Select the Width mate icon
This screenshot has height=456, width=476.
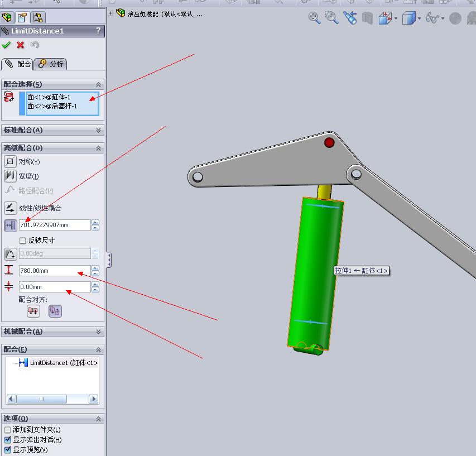[10, 176]
